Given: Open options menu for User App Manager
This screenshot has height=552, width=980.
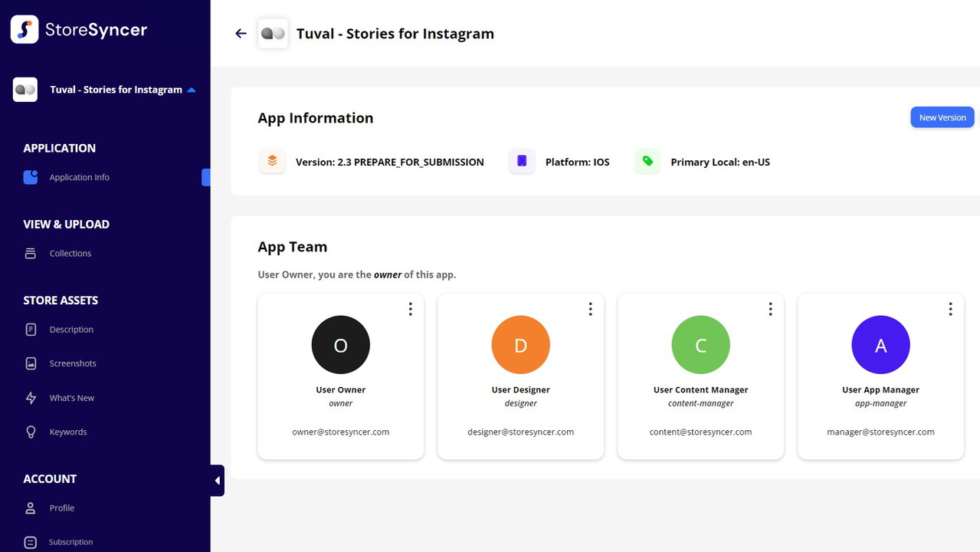Looking at the screenshot, I should coord(950,309).
